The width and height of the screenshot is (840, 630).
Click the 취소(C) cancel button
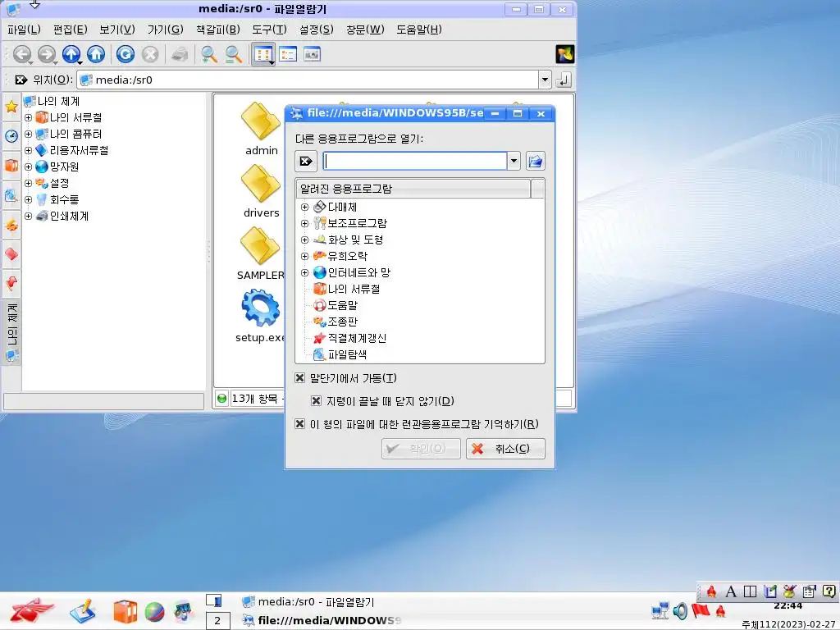click(505, 449)
